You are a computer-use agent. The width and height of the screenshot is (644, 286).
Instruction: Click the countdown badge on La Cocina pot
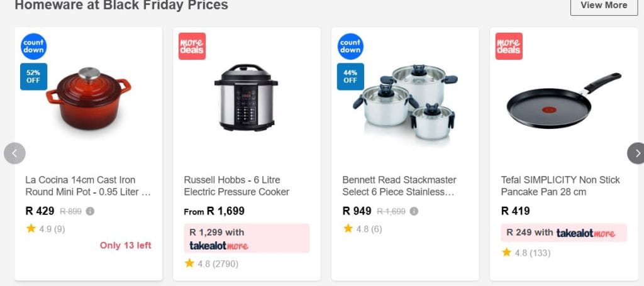34,46
